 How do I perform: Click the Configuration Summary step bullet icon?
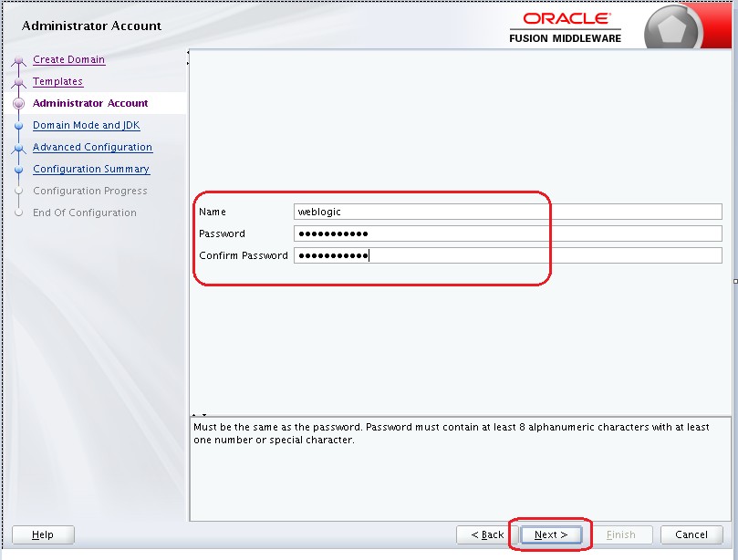click(x=19, y=170)
